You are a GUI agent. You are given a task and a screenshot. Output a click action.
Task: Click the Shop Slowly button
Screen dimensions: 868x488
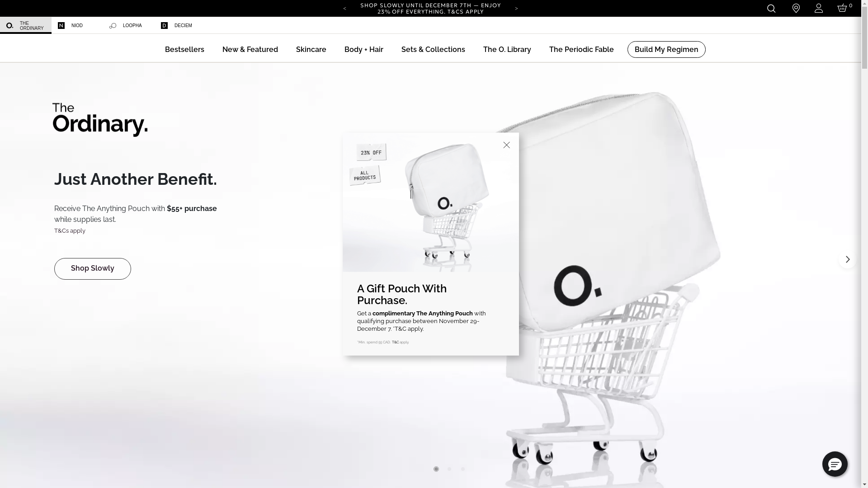tap(93, 269)
